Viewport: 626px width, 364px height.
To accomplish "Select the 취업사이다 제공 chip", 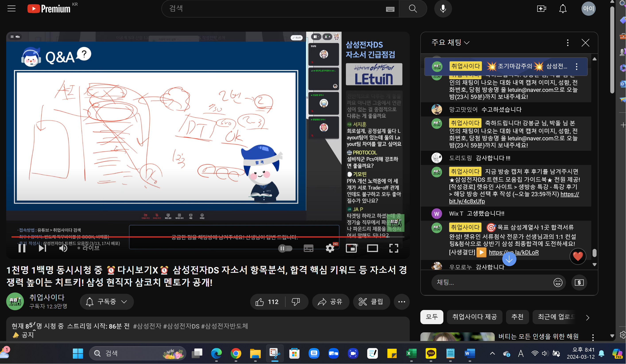I will pyautogui.click(x=474, y=317).
